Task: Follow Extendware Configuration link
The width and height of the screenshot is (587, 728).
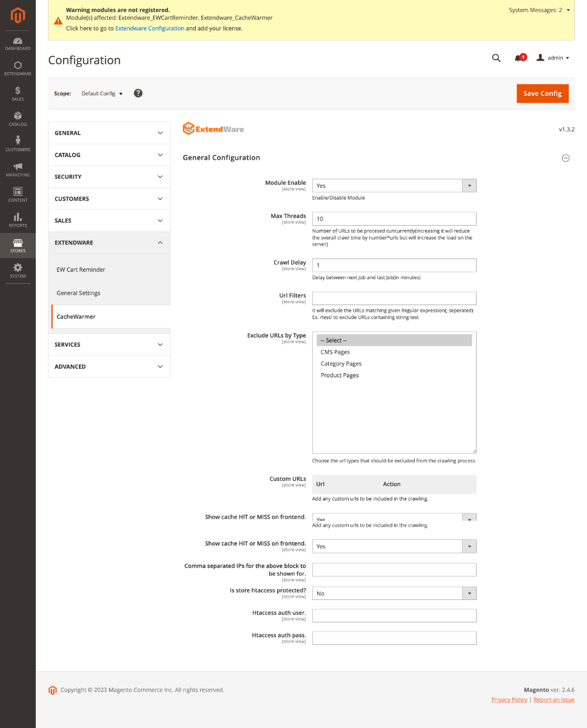Action: pos(150,29)
